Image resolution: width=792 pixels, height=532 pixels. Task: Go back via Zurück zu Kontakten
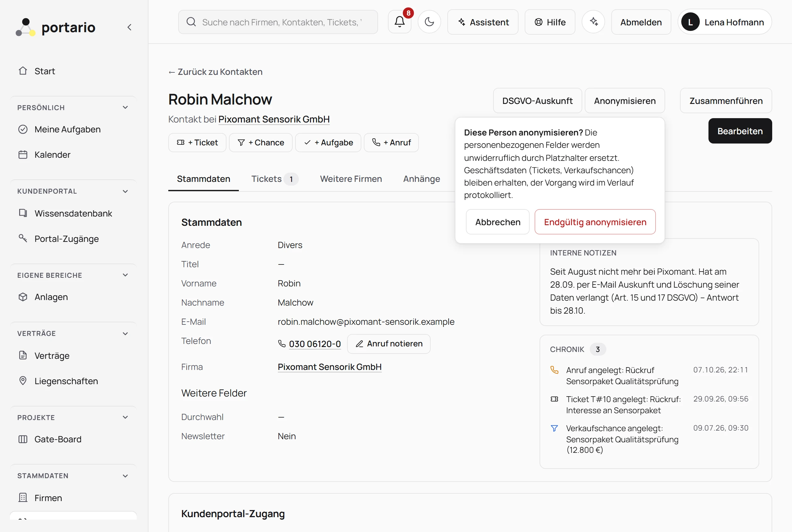coord(215,72)
